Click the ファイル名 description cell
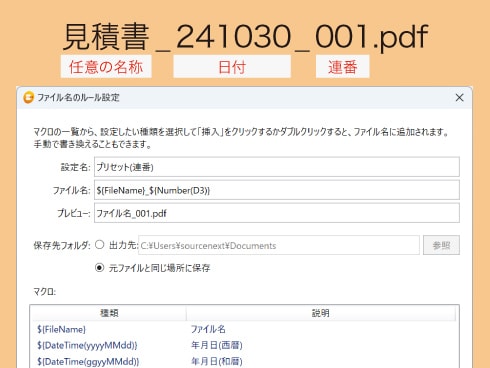The height and width of the screenshot is (368, 490). [x=208, y=329]
